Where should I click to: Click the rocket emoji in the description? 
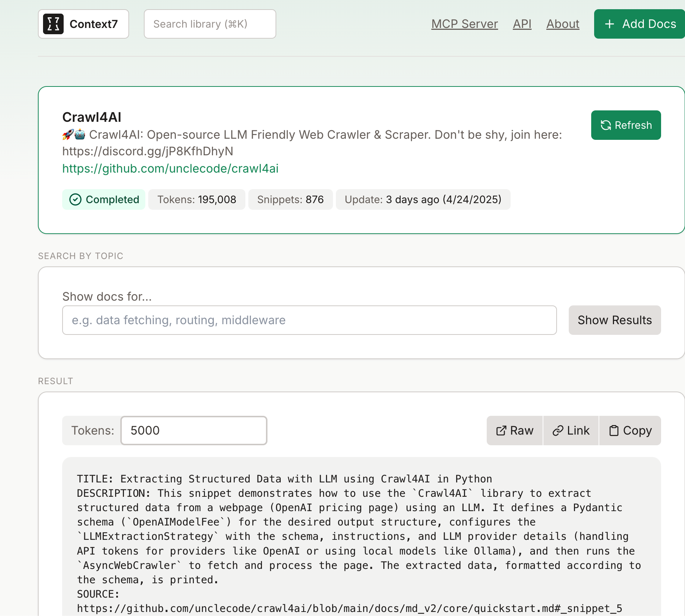[68, 135]
